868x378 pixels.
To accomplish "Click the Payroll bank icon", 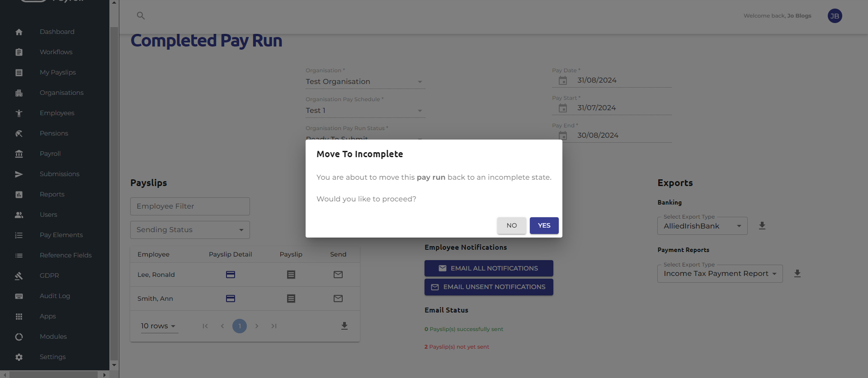I will 19,154.
